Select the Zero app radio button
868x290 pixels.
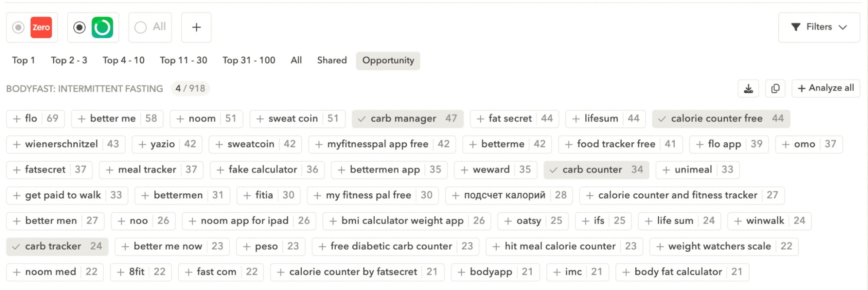point(18,27)
